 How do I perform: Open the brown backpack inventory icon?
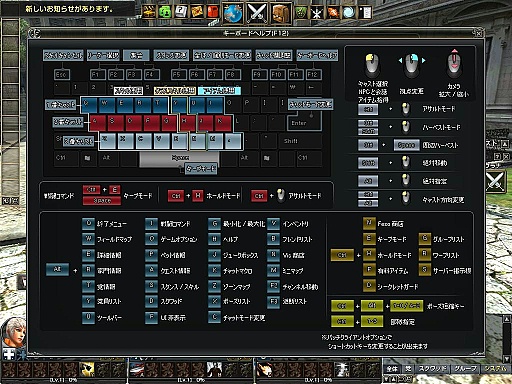[x=280, y=13]
